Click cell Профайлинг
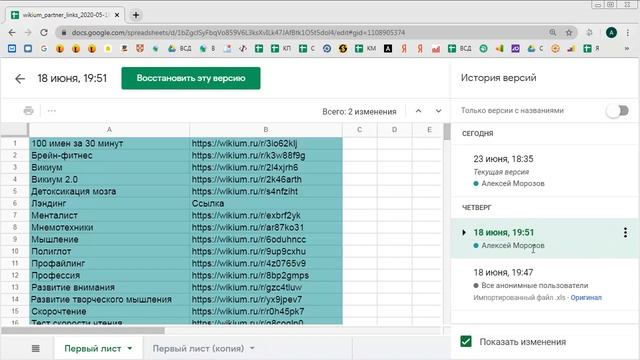This screenshot has height=360, width=640. pos(109,263)
